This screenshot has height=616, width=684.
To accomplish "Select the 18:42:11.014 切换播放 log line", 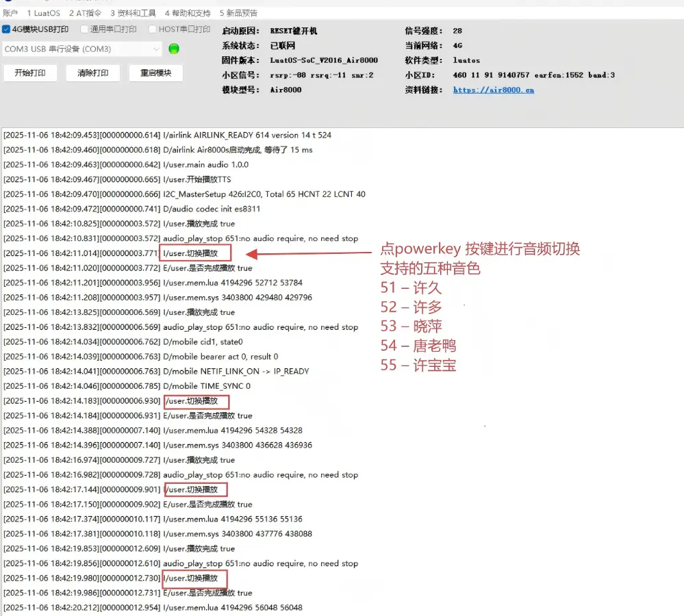I will [111, 253].
